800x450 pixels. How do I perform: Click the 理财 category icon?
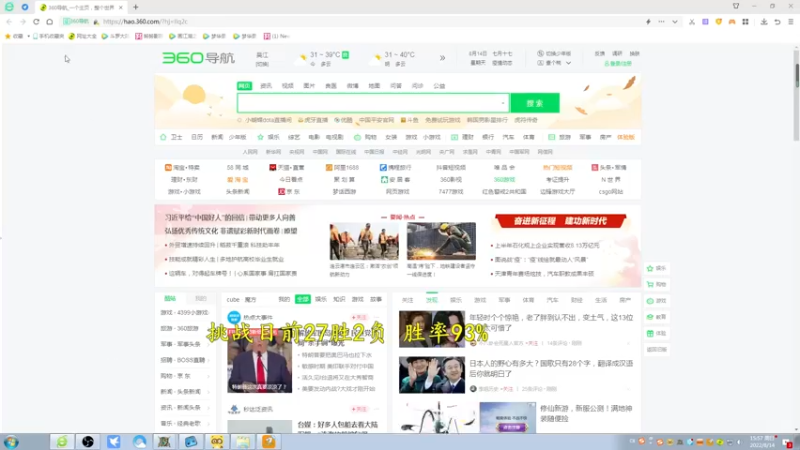454,137
